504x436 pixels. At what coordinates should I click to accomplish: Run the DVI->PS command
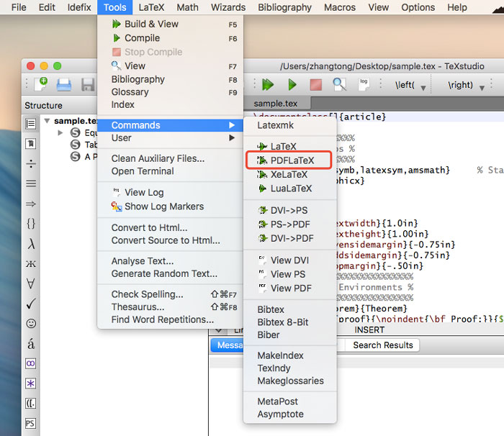click(x=290, y=210)
